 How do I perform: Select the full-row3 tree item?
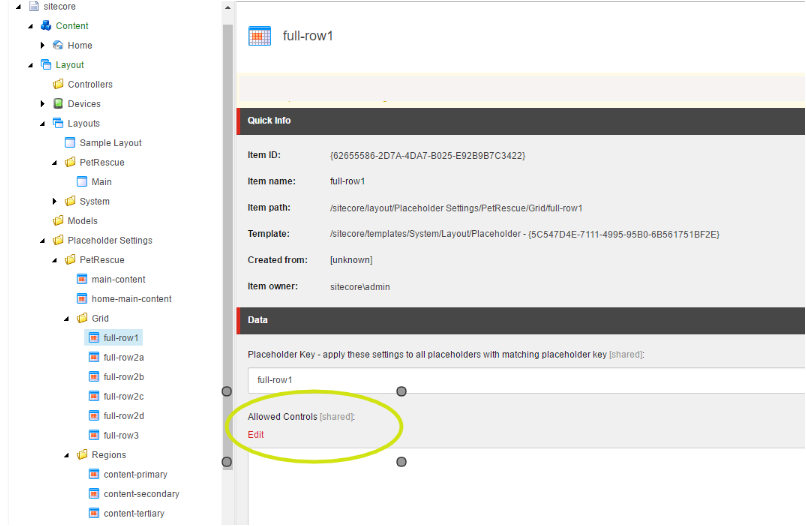pyautogui.click(x=121, y=436)
